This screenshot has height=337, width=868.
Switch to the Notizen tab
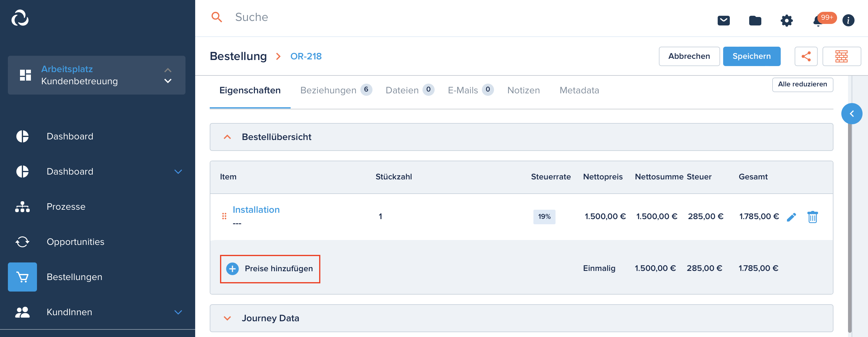524,90
